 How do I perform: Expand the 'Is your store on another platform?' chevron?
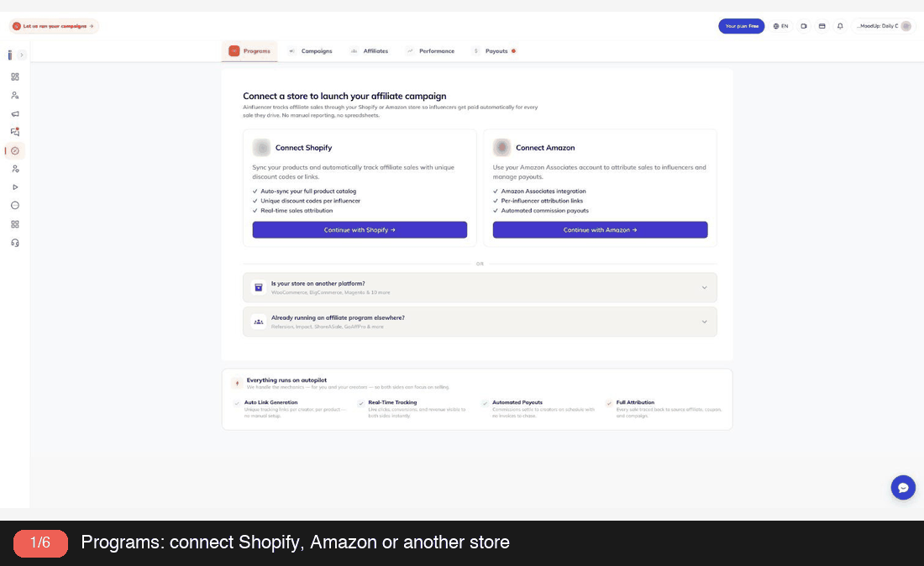click(x=704, y=287)
